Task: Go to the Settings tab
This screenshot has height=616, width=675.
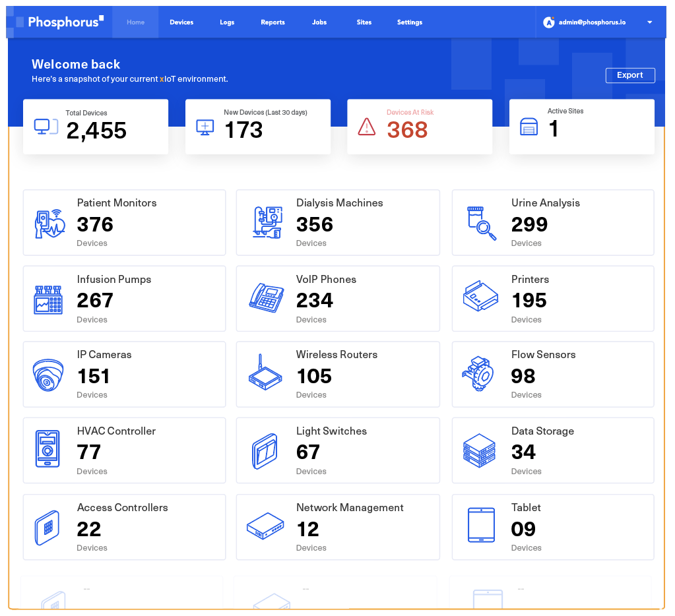Action: 409,22
